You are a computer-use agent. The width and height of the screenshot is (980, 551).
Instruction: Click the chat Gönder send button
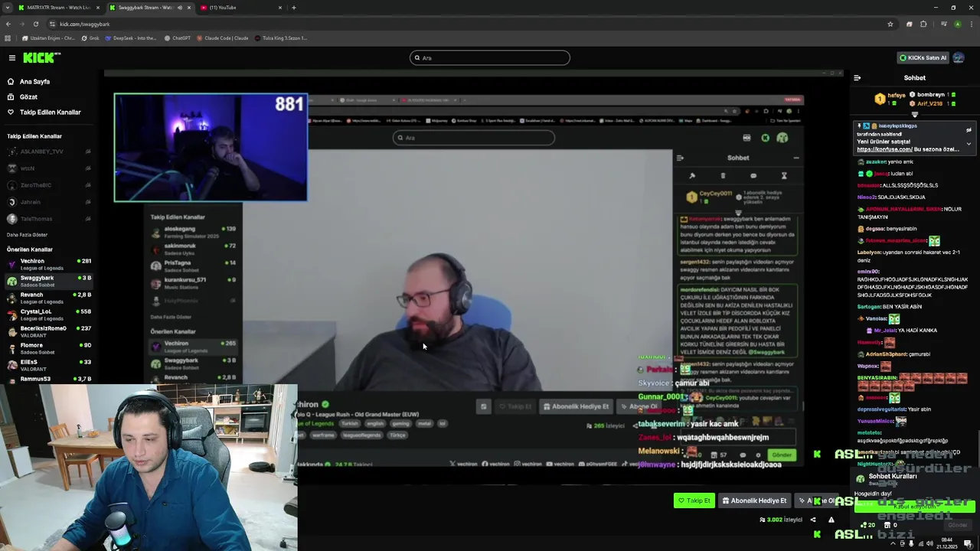tap(958, 525)
